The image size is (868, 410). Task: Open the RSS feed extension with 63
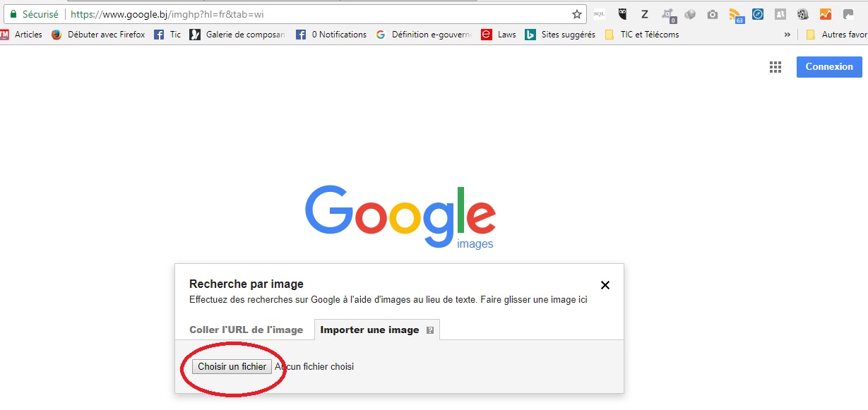(x=736, y=15)
